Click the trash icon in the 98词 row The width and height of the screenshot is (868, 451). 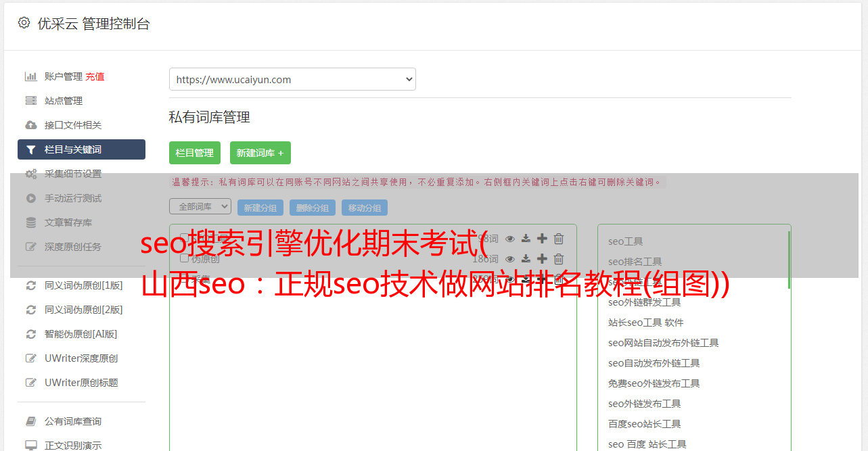tap(559, 238)
